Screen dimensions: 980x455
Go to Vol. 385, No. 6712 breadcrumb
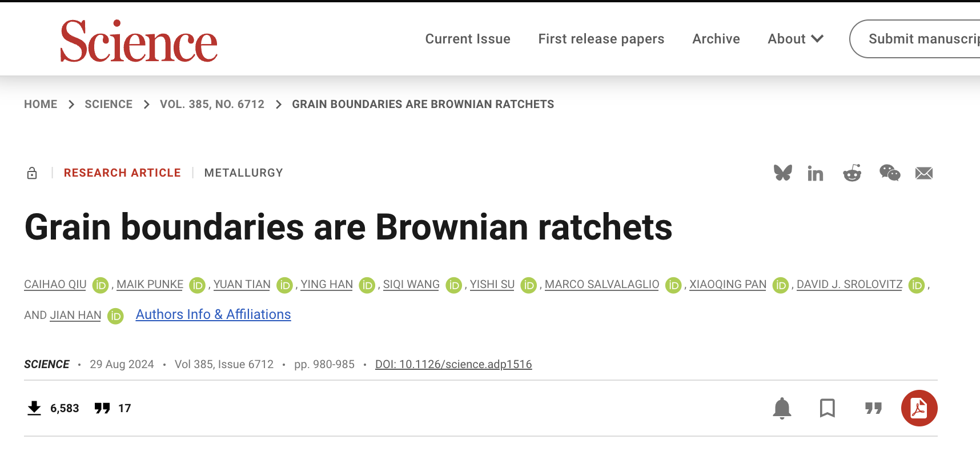pos(212,104)
